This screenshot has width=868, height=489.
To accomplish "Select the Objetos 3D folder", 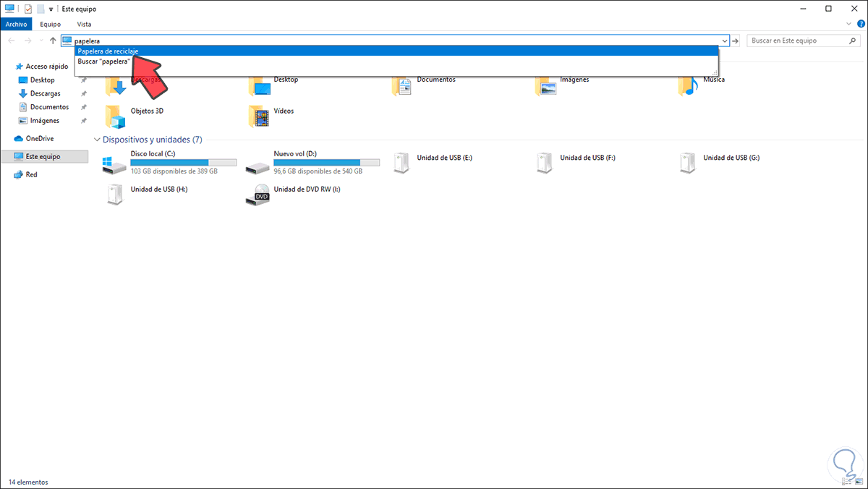I will coord(133,116).
